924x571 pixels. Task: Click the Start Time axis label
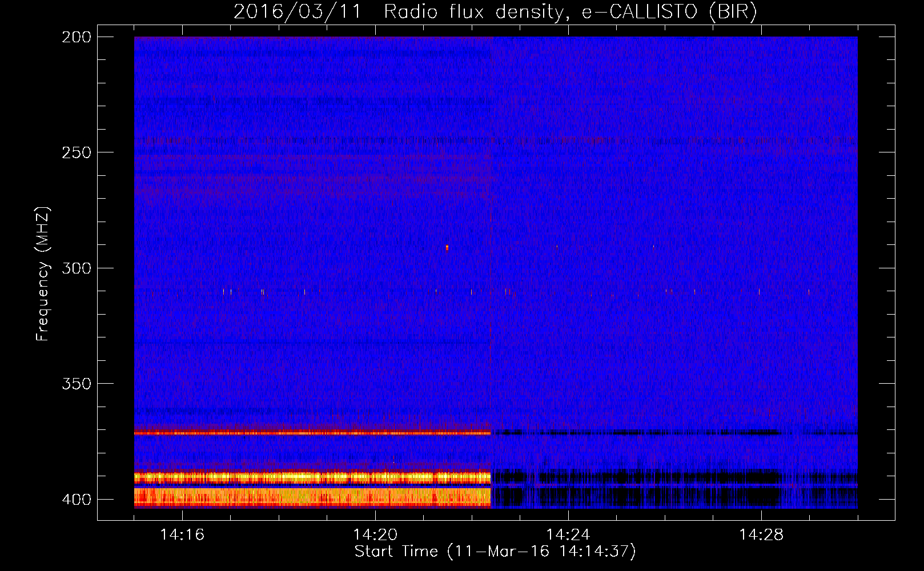[495, 552]
